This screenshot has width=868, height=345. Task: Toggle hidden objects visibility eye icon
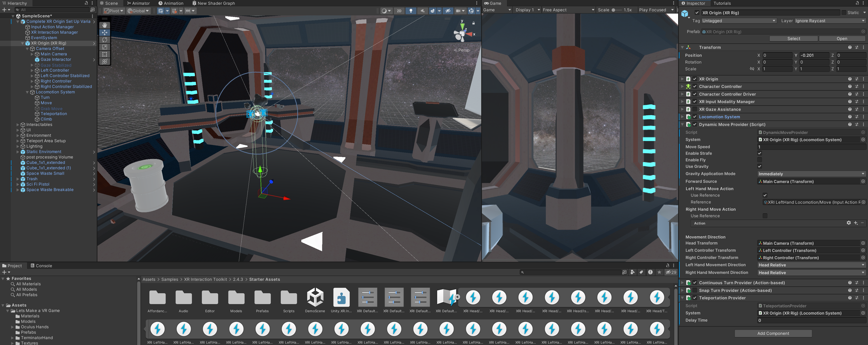tap(448, 11)
